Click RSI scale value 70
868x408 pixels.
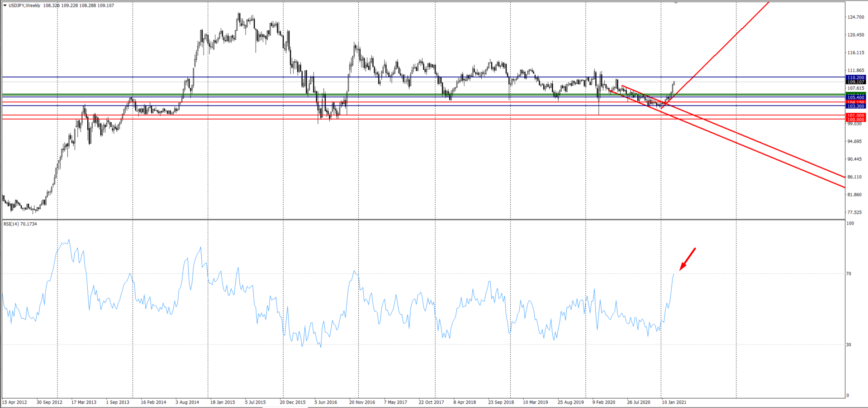pyautogui.click(x=849, y=274)
